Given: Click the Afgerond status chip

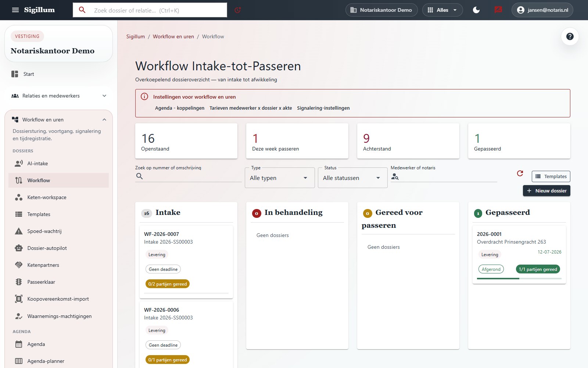Looking at the screenshot, I should 491,269.
